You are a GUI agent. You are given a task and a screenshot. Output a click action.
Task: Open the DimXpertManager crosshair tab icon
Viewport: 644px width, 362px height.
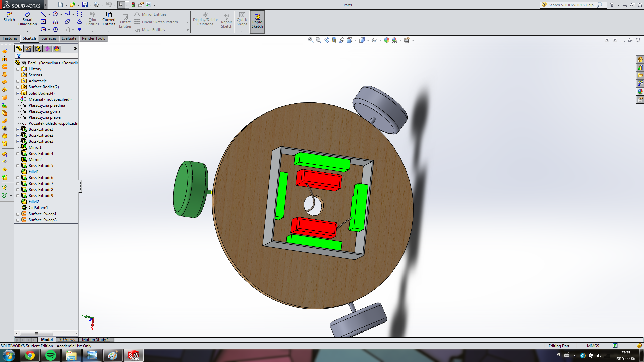tap(47, 49)
